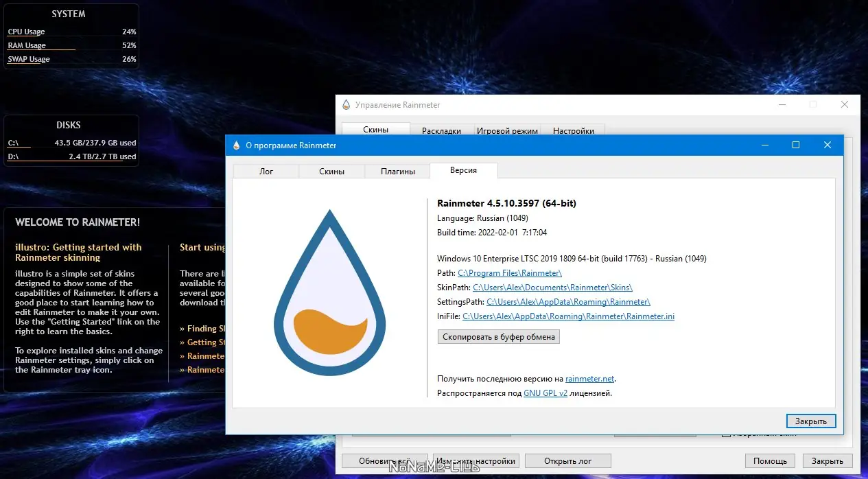868x479 pixels.
Task: Click the 43.5 GB/237.9 GB used value
Action: tap(95, 143)
